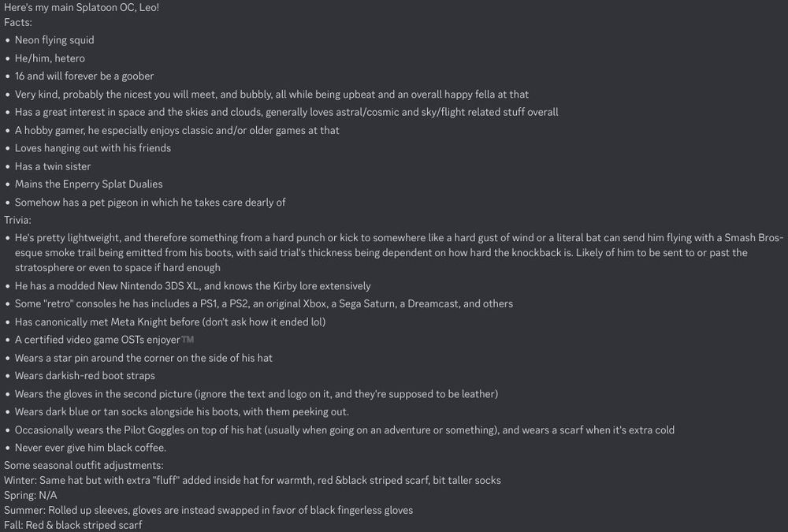The image size is (788, 532).
Task: Click 'Some seasonal outfit adjustments:' label
Action: tap(84, 465)
